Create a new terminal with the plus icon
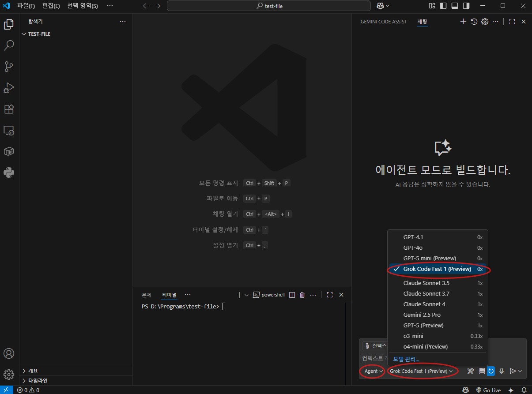The image size is (532, 394). (x=239, y=295)
